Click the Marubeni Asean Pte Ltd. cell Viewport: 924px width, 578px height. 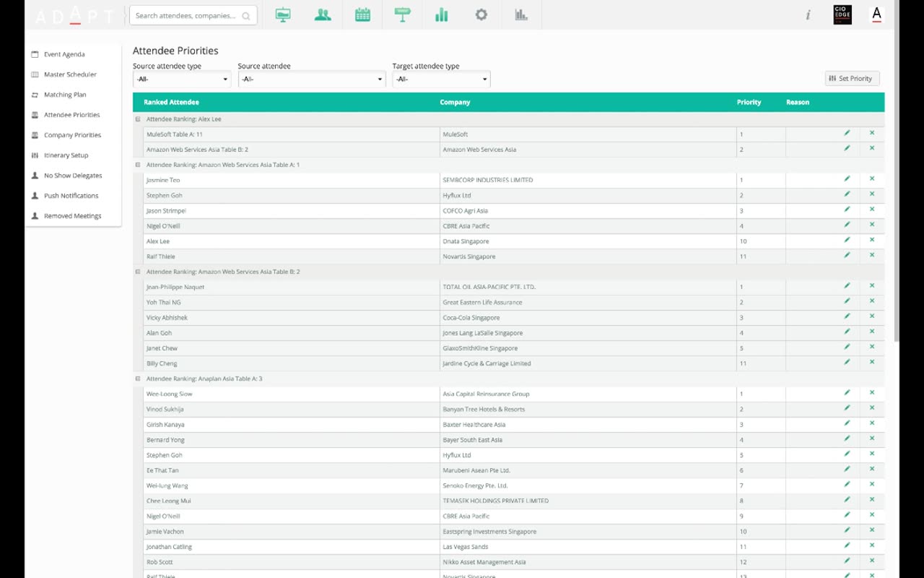tap(588, 470)
